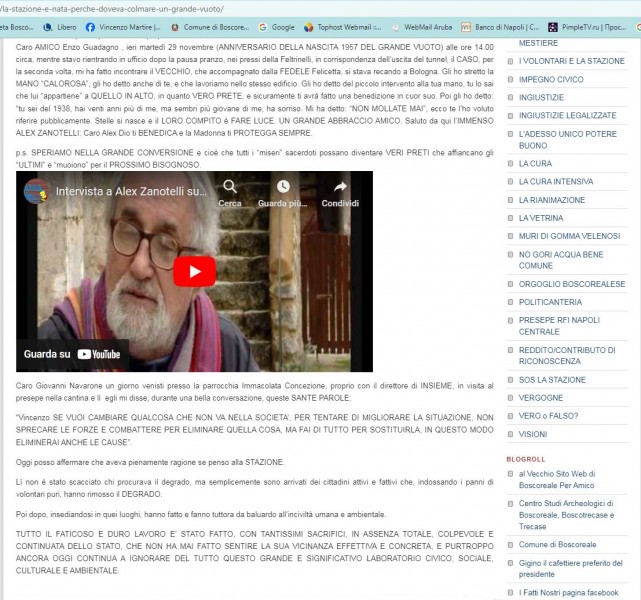Viewport: 641px width, 600px height.
Task: Click the Guarda più tardi clock icon
Action: click(283, 186)
